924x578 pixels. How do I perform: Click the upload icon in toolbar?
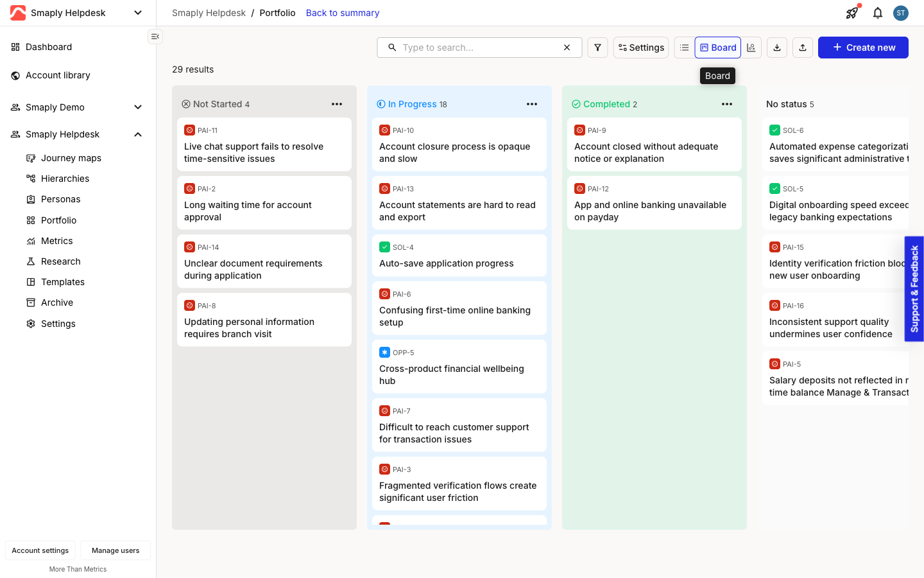pos(803,48)
